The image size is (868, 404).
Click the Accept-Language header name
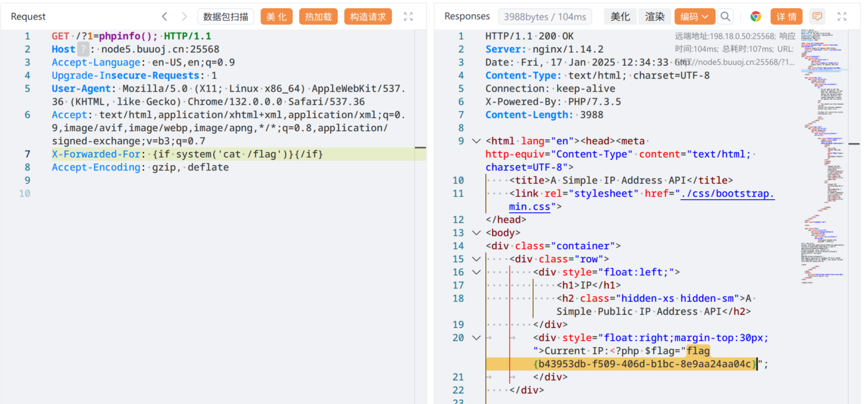[96, 62]
